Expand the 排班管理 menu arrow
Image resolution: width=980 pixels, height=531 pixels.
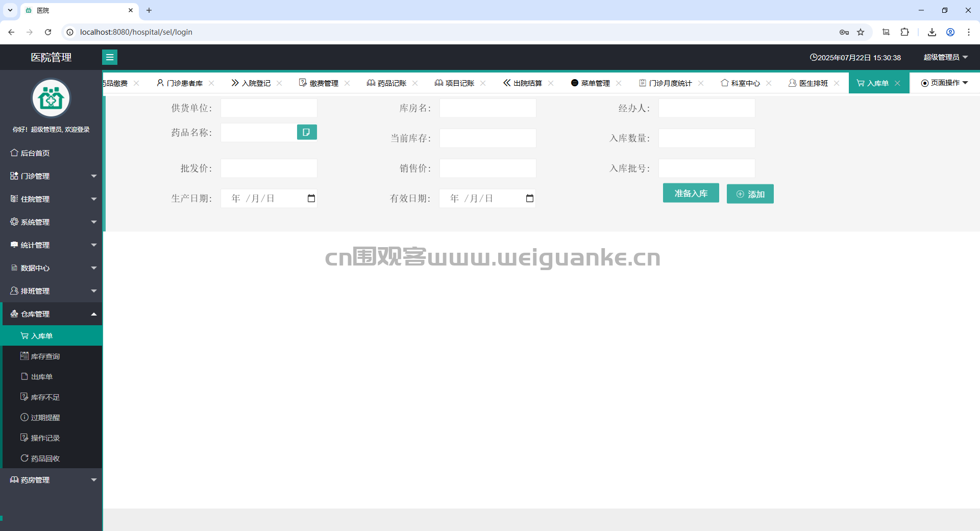(94, 291)
